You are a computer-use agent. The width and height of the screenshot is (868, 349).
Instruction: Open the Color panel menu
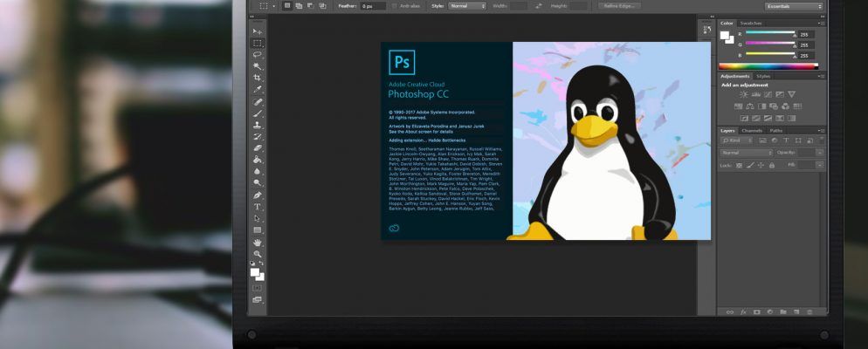point(820,24)
